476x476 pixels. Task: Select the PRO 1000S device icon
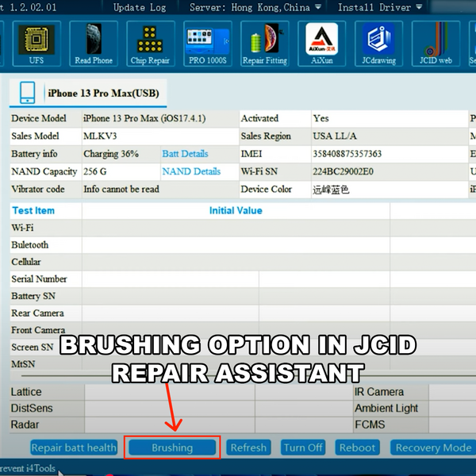[208, 42]
